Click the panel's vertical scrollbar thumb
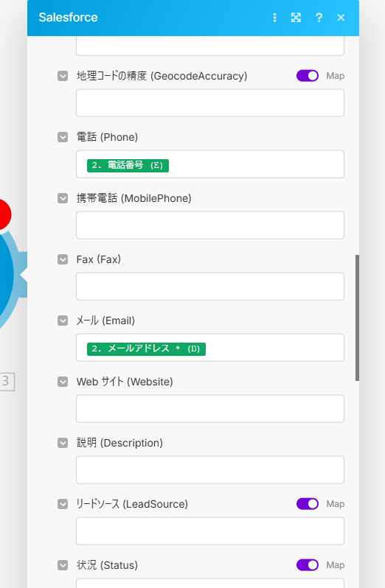This screenshot has height=588, width=385. pos(357,318)
